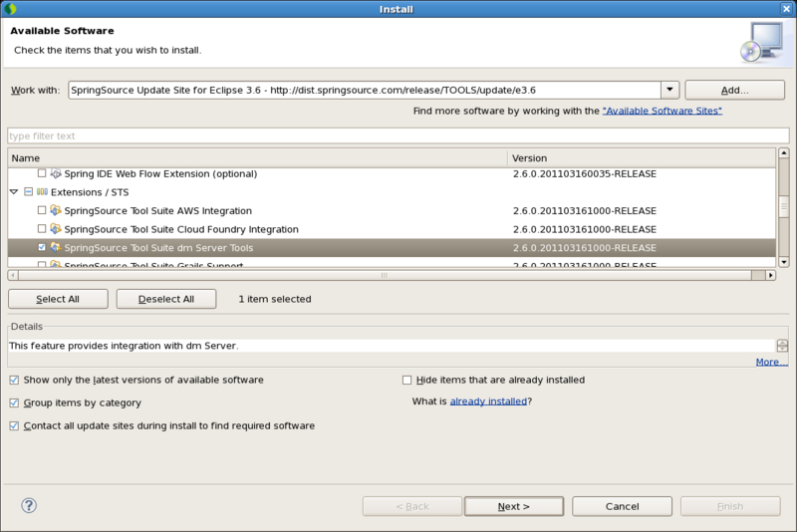Screen dimensions: 797x532
Task: Click the type filter text field
Action: click(398, 135)
